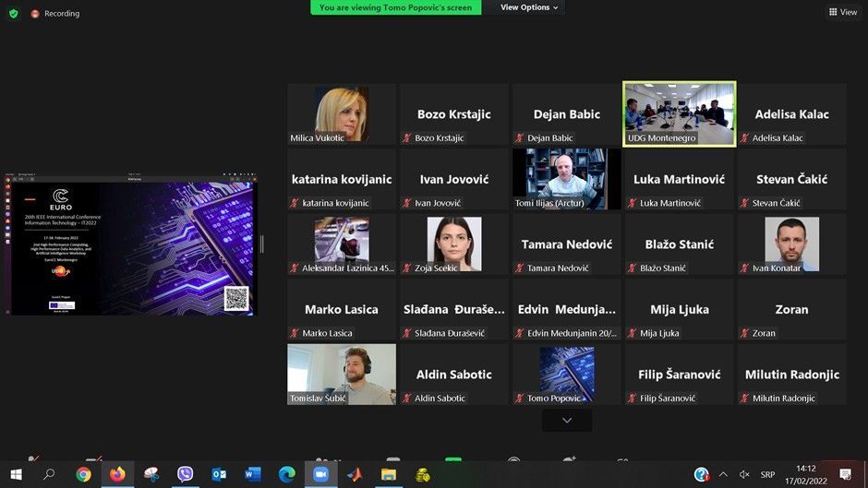Click the green encryption shield icon
The height and width of the screenshot is (488, 868).
[x=13, y=14]
